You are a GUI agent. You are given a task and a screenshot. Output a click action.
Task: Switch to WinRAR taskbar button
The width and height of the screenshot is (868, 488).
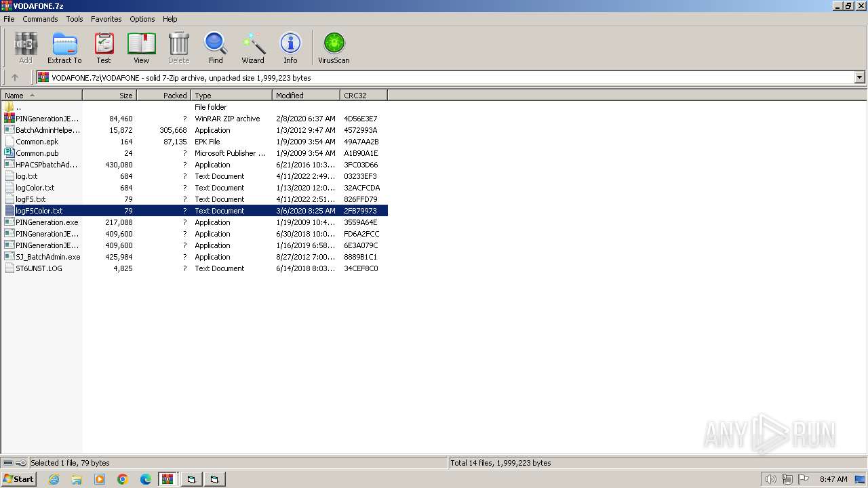click(168, 479)
